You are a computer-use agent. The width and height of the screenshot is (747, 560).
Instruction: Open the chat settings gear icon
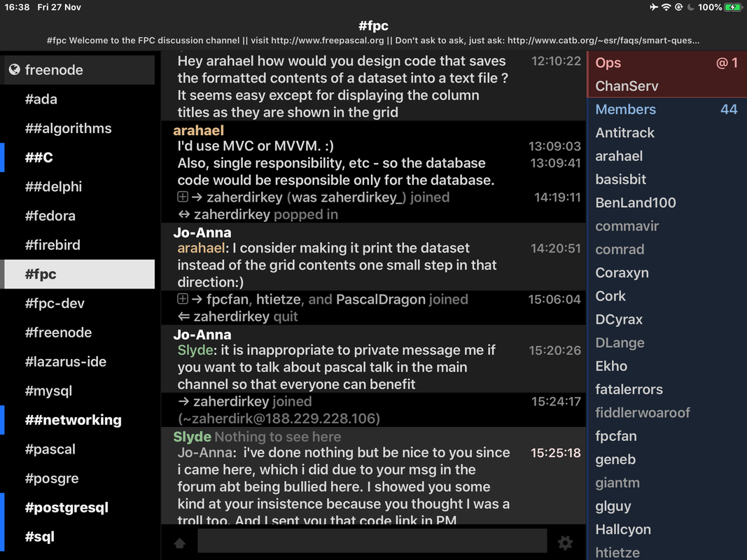click(565, 543)
